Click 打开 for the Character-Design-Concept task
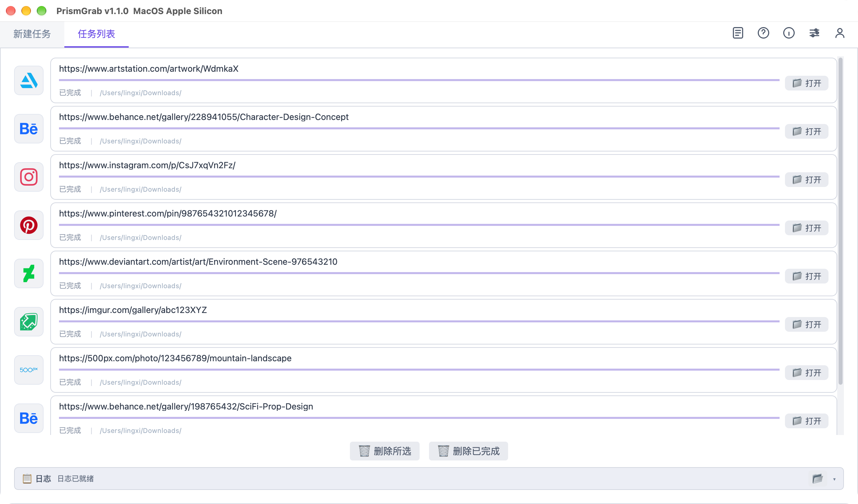Image resolution: width=858 pixels, height=504 pixels. pyautogui.click(x=807, y=131)
